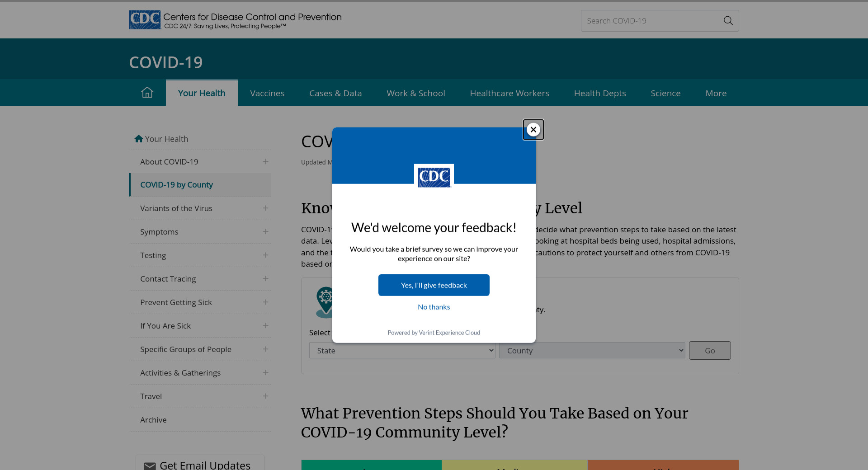Screen dimensions: 868x470
Task: Open the Variants of the Virus link
Action: pos(176,208)
